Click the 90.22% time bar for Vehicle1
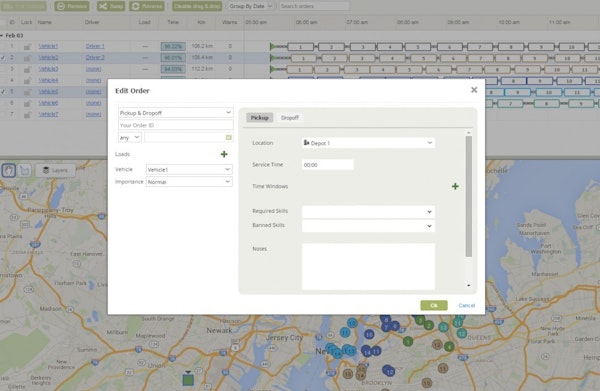 173,47
